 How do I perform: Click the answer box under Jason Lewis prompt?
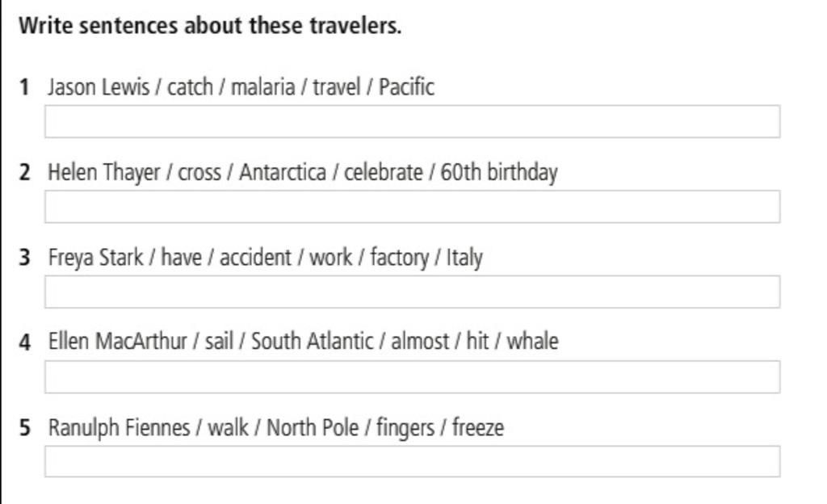pyautogui.click(x=413, y=121)
